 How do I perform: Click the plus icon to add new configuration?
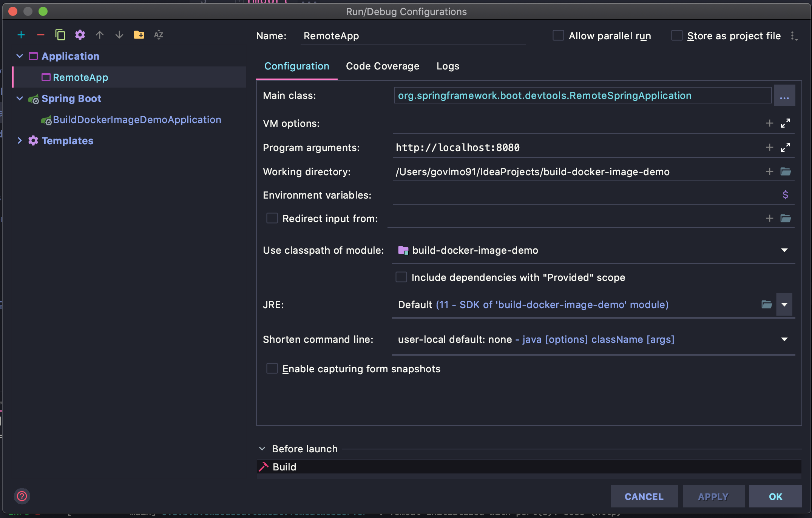pos(21,35)
